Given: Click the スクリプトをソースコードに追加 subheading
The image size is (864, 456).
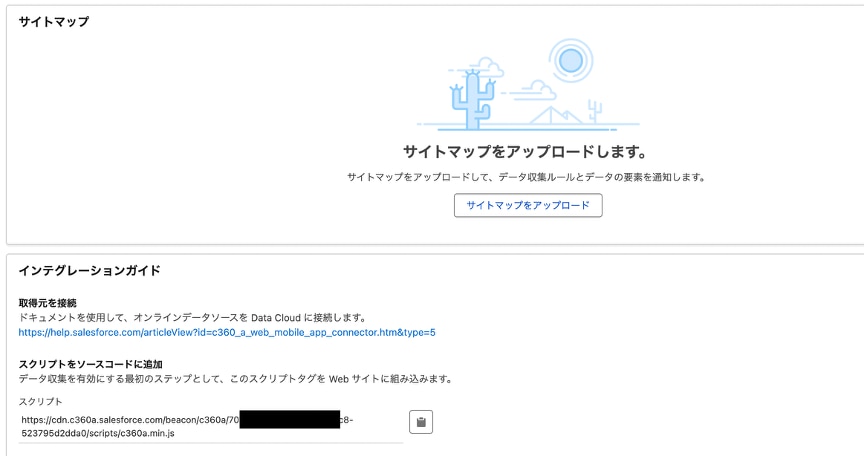Looking at the screenshot, I should [90, 364].
